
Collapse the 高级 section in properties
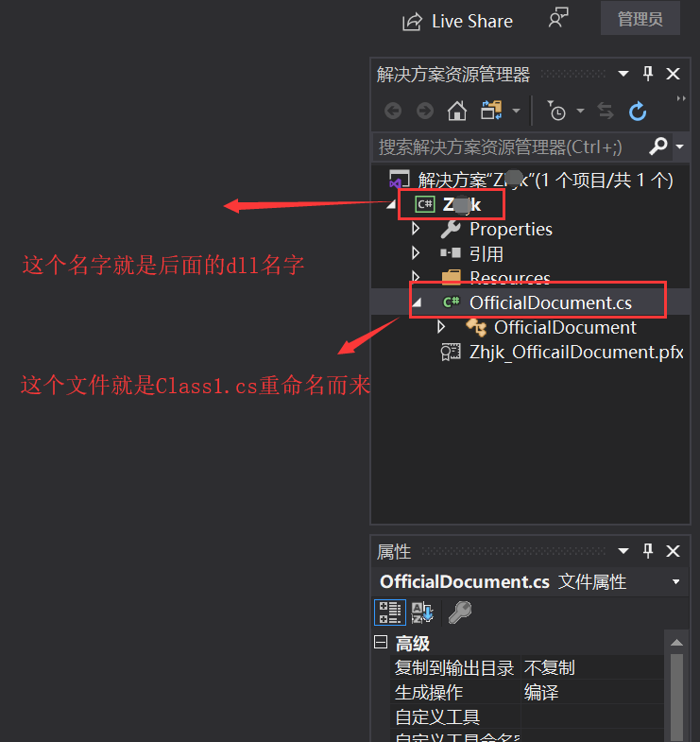381,642
